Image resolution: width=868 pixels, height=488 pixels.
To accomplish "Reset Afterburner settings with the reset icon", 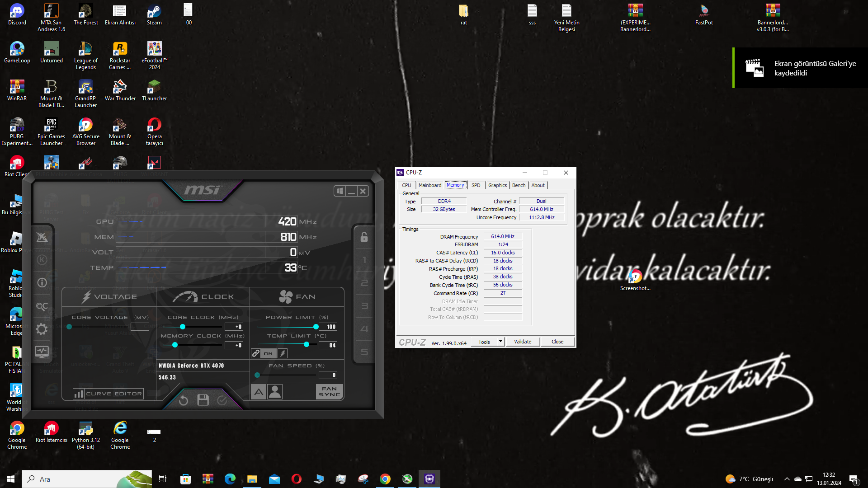I will 183,400.
